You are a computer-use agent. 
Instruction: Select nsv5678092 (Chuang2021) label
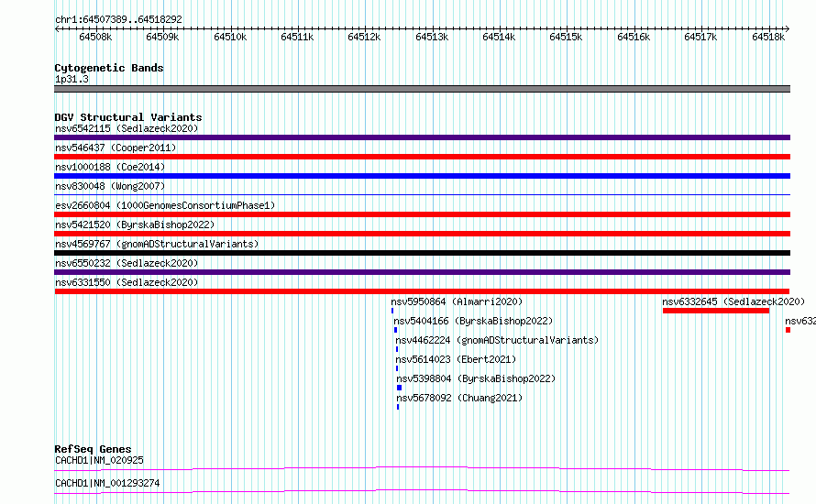point(459,398)
